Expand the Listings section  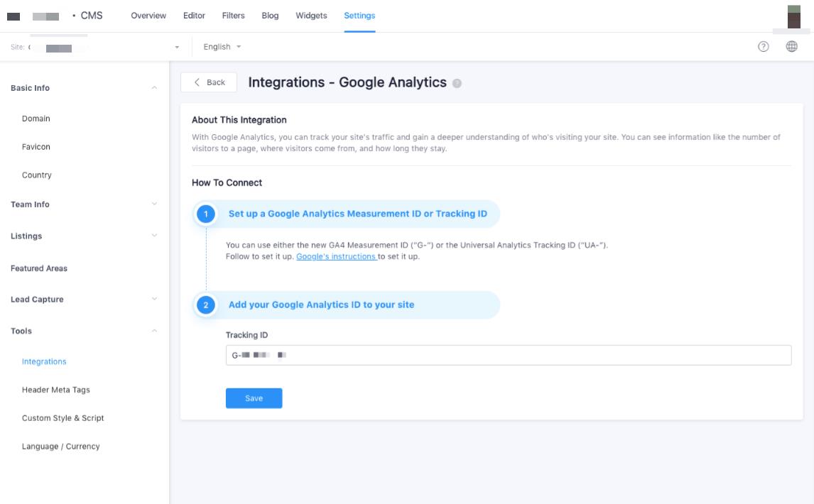84,236
